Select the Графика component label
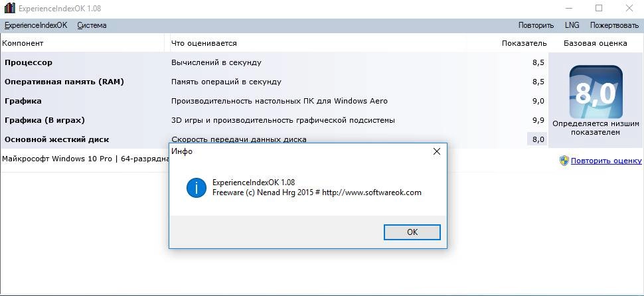The height and width of the screenshot is (296, 644). coord(23,101)
